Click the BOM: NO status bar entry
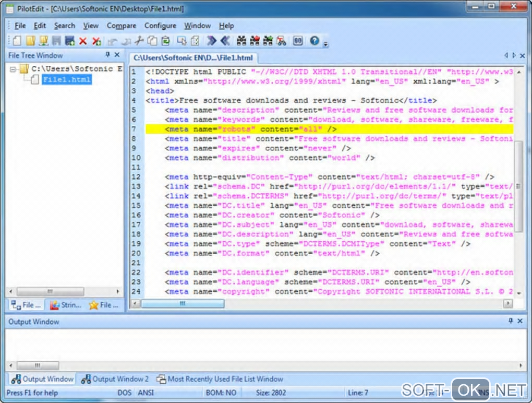The width and height of the screenshot is (532, 403). point(221,393)
